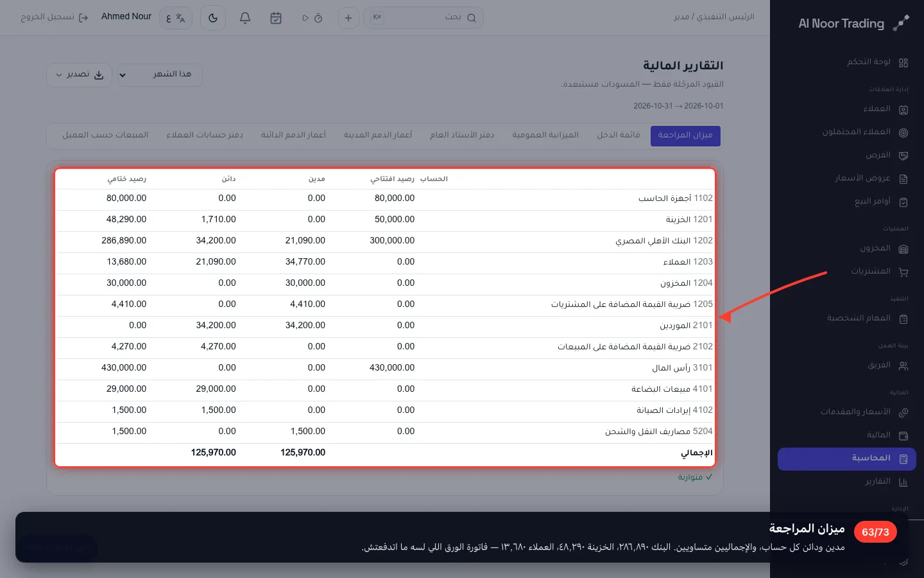This screenshot has height=578, width=924.
Task: Open the عروض الأسعار quotations document icon
Action: pos(903,179)
